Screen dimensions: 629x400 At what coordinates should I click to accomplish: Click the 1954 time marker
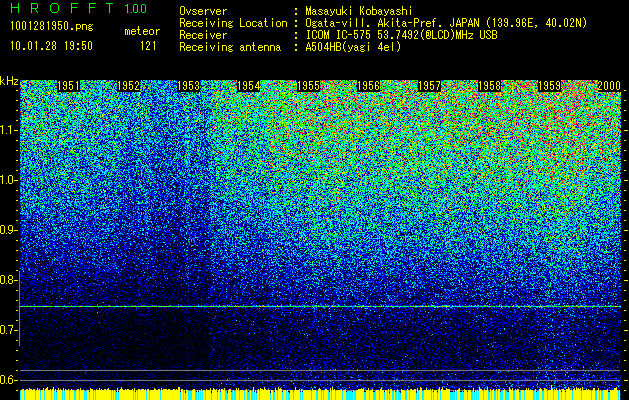(249, 86)
